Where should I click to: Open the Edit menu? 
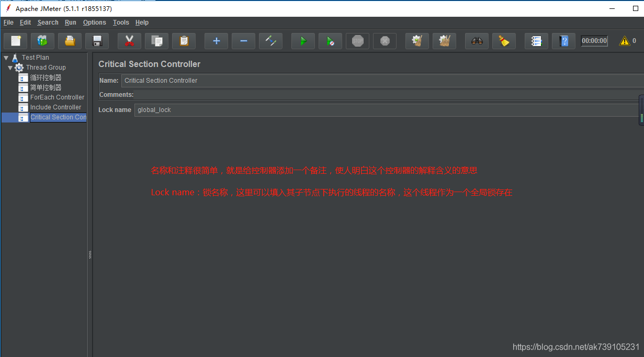coord(26,23)
